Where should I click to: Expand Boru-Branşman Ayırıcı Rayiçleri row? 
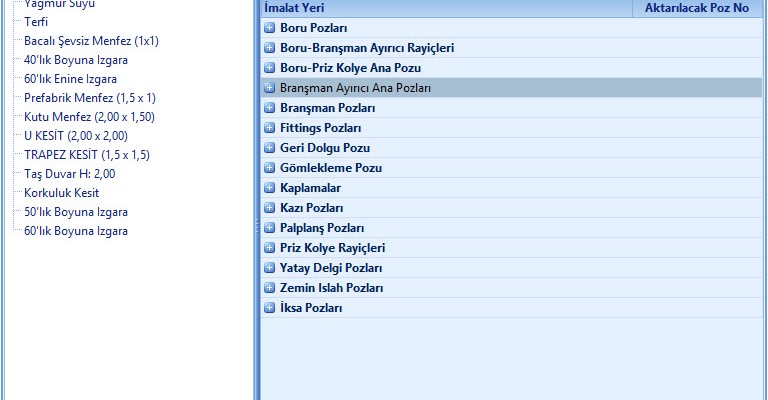pyautogui.click(x=269, y=48)
